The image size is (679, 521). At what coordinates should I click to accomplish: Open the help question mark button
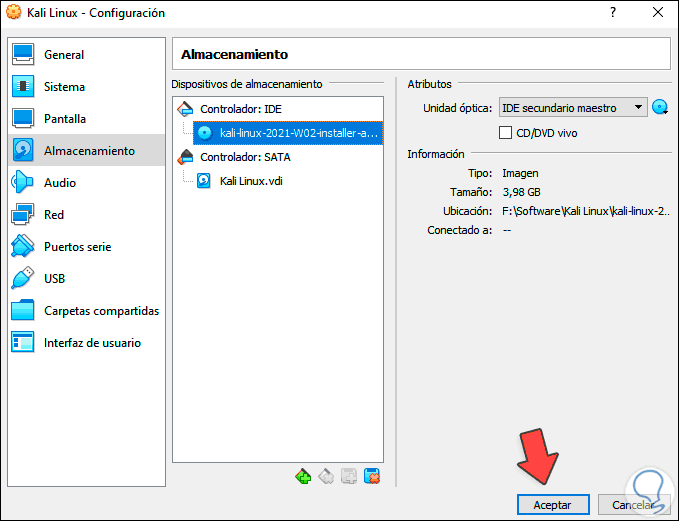click(x=613, y=12)
